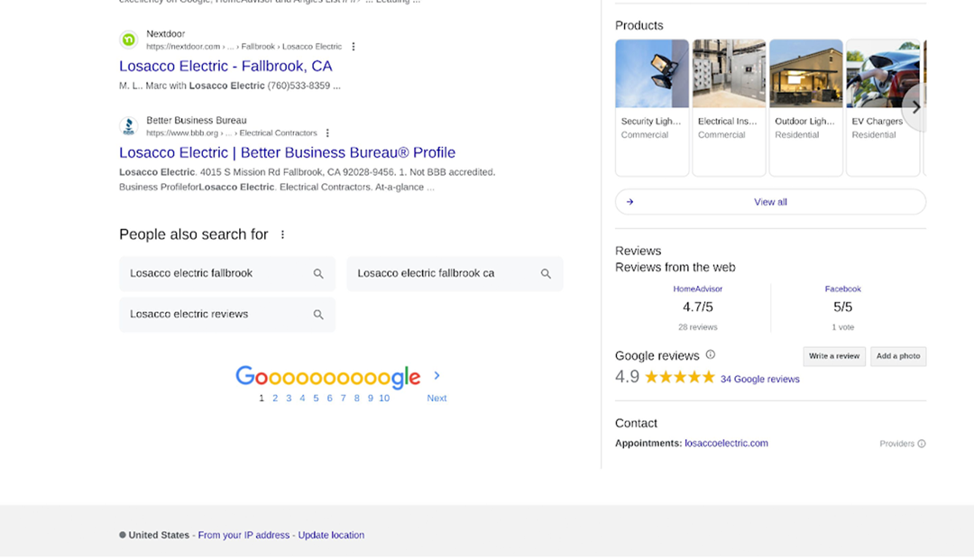
Task: Click the Better Business Bureau favicon
Action: [128, 126]
